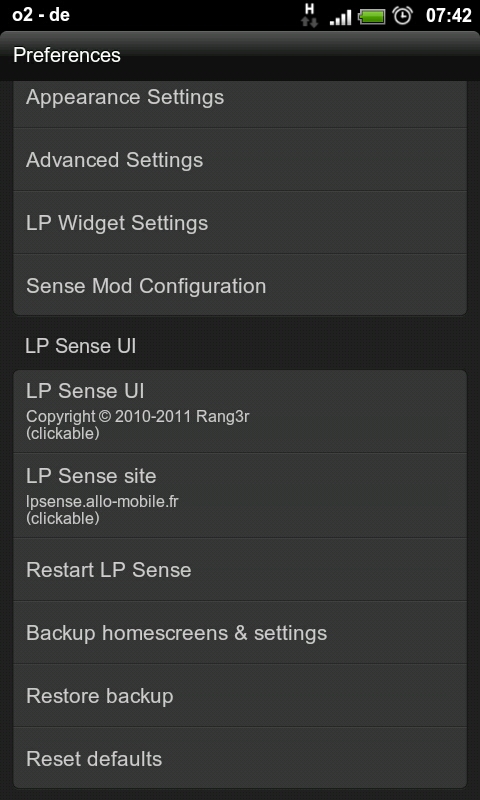Tap the Preferences title bar

[x=240, y=55]
